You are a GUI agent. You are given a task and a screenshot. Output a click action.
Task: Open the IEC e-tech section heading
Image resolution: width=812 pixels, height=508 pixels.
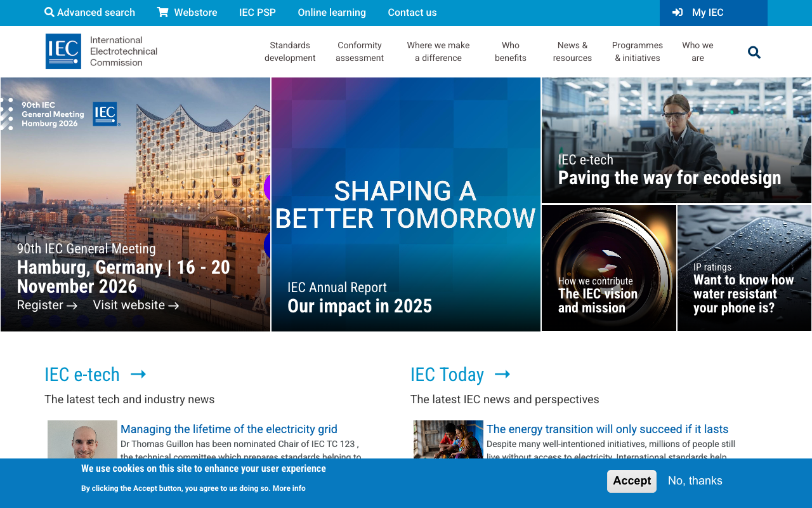[82, 375]
